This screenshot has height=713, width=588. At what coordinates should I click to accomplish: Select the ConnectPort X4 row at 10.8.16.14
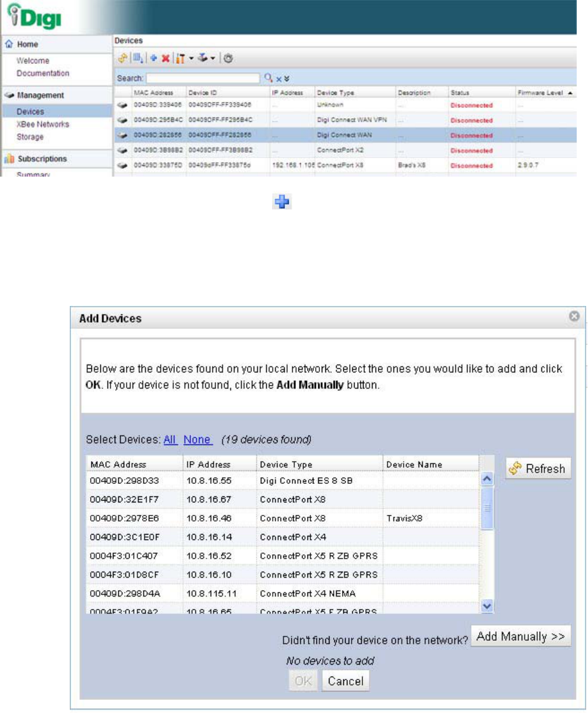282,537
